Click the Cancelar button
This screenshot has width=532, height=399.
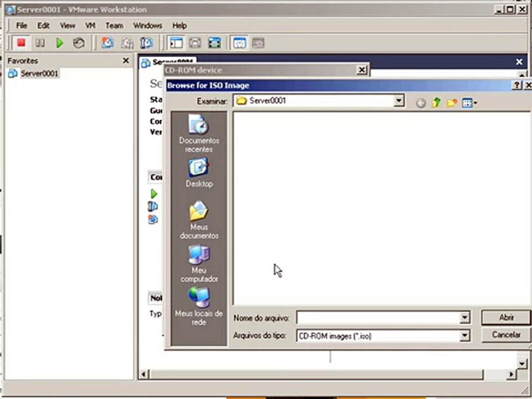[506, 335]
